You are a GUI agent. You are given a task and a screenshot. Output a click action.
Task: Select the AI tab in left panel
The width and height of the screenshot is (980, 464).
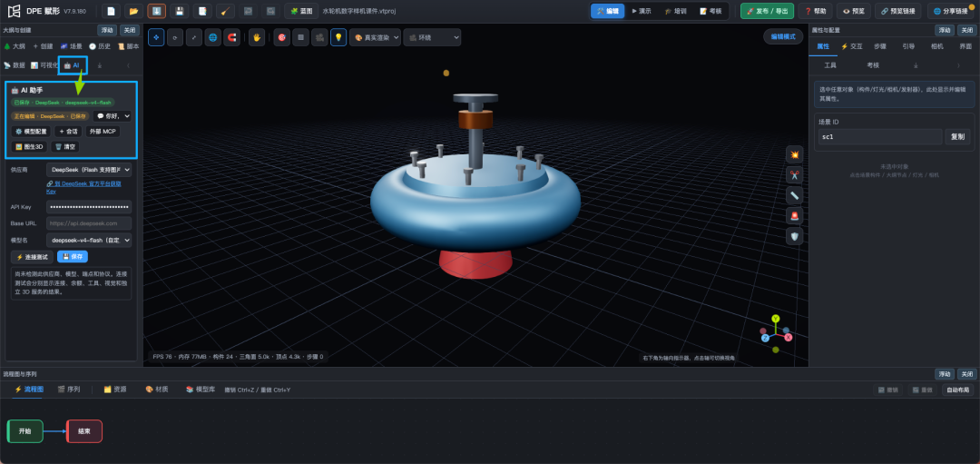pyautogui.click(x=72, y=65)
